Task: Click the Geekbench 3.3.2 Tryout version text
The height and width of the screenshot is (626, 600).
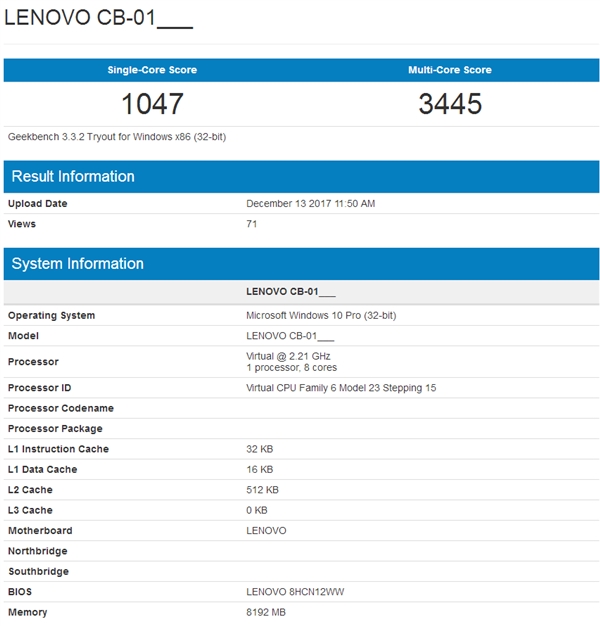Action: (117, 137)
